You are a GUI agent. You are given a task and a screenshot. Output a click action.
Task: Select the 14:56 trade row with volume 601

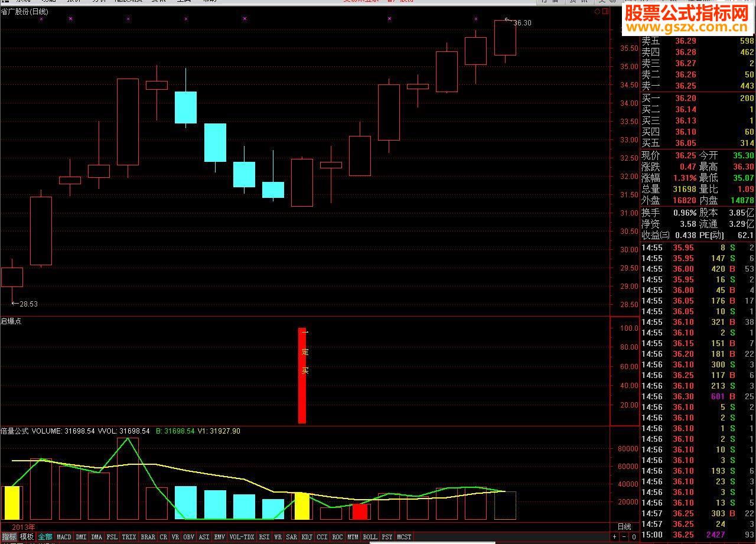[698, 396]
